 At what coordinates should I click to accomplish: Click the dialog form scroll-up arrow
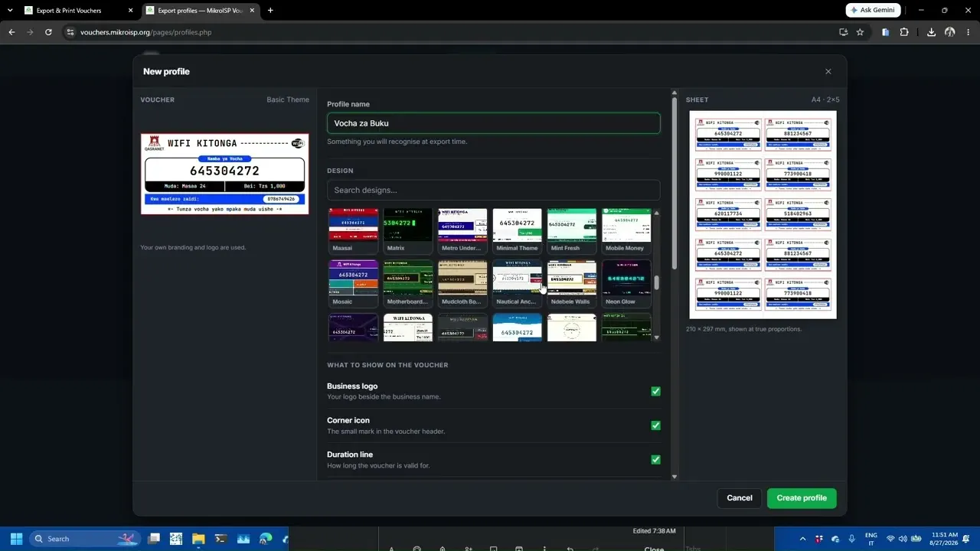point(675,93)
